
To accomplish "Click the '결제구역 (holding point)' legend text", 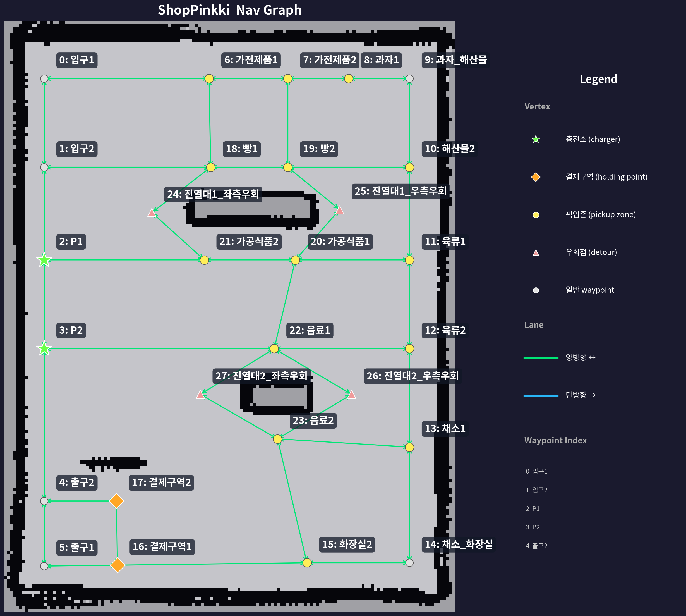I will pos(606,177).
